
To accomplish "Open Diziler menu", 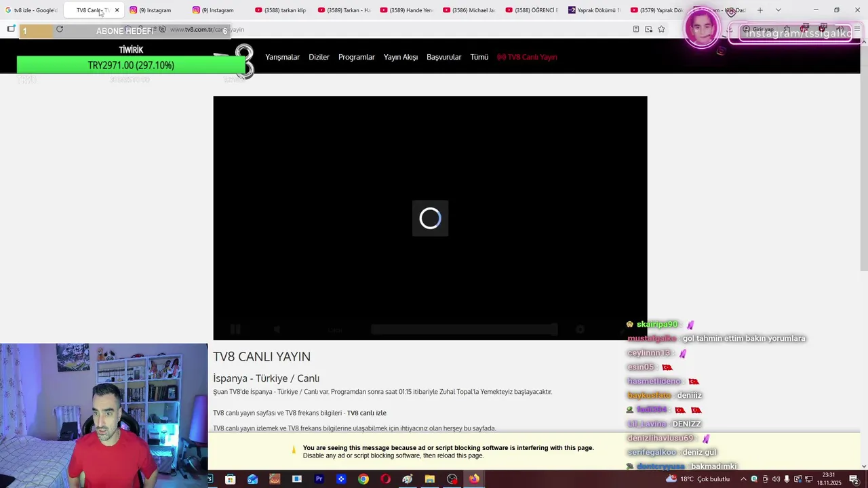I will click(x=319, y=57).
